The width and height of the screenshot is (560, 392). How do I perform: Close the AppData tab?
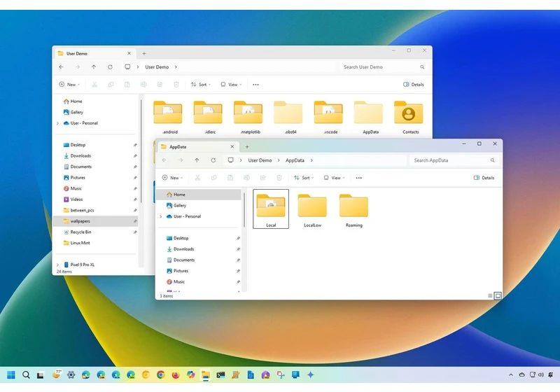[x=232, y=147]
